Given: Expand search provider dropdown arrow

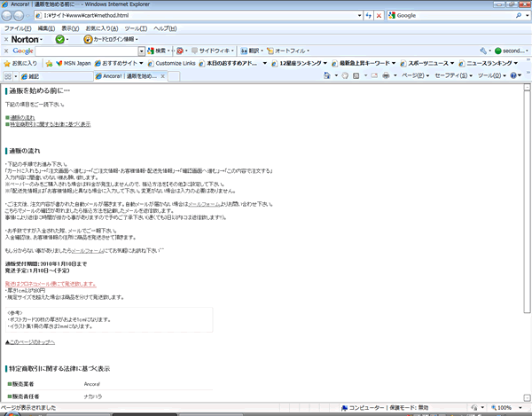Looking at the screenshot, I should (528, 15).
